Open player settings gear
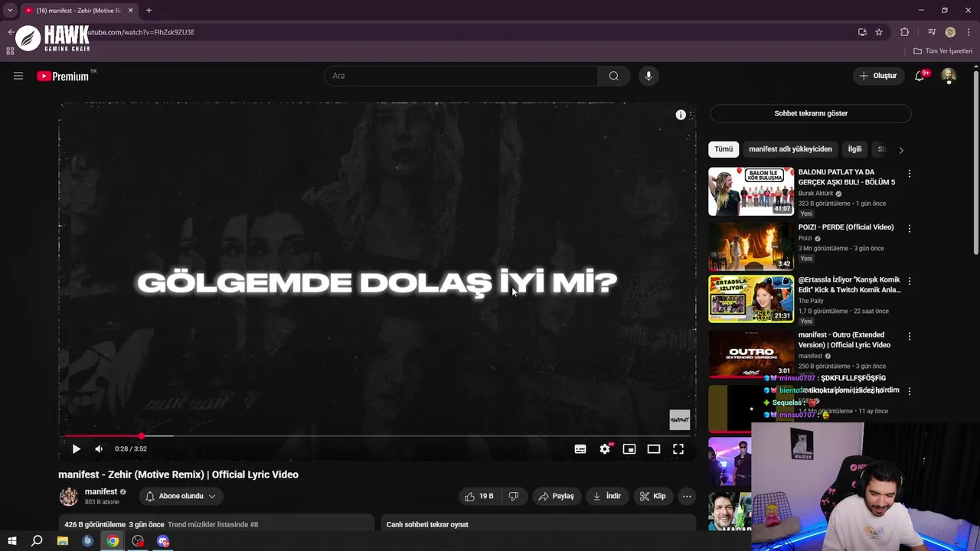Image resolution: width=980 pixels, height=551 pixels. [605, 449]
